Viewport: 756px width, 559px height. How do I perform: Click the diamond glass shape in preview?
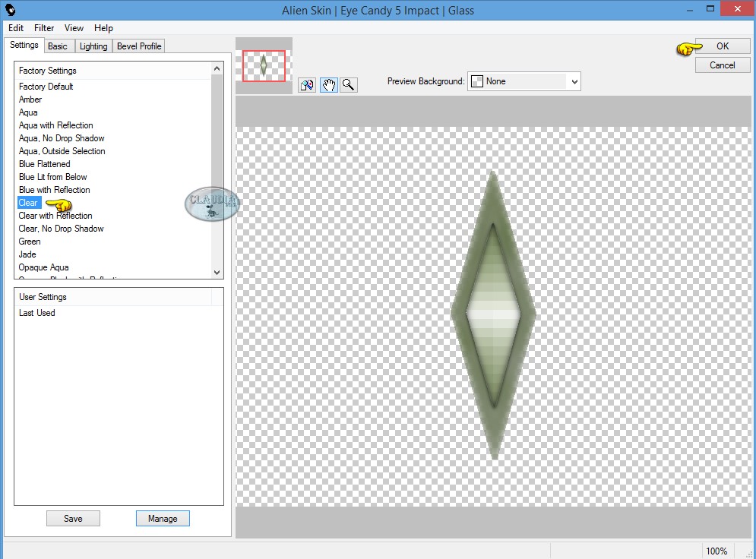click(x=493, y=314)
